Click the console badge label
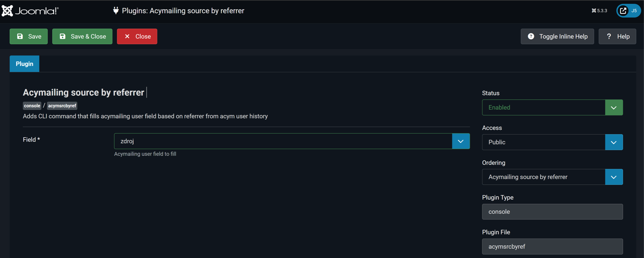This screenshot has width=644, height=258. (x=32, y=106)
